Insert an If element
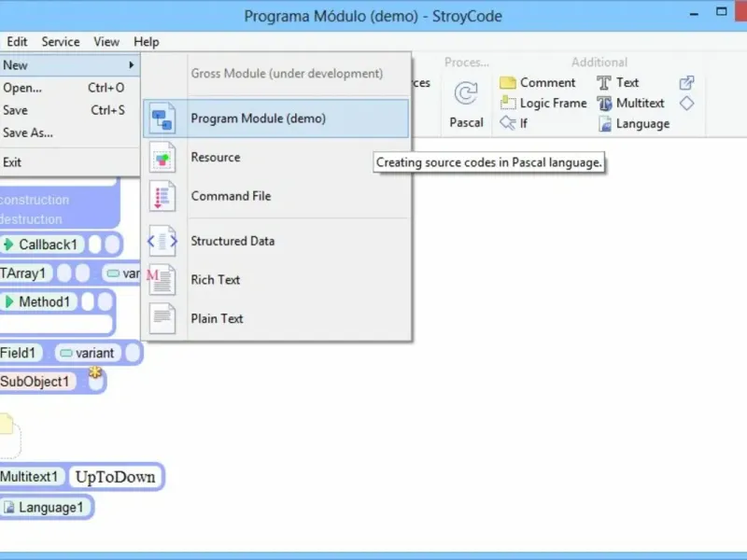 pyautogui.click(x=514, y=123)
